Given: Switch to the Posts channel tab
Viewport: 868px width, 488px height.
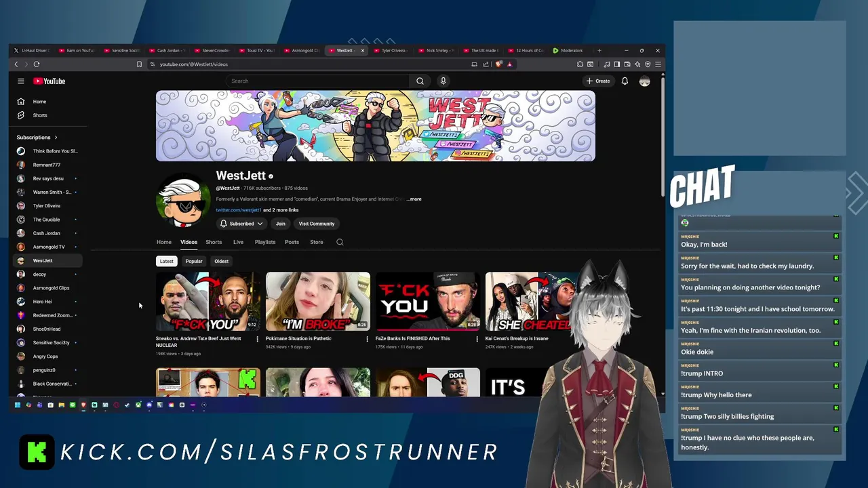Looking at the screenshot, I should pos(292,242).
